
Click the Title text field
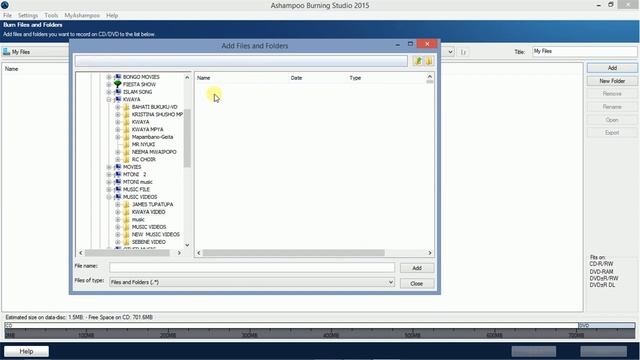pos(584,51)
